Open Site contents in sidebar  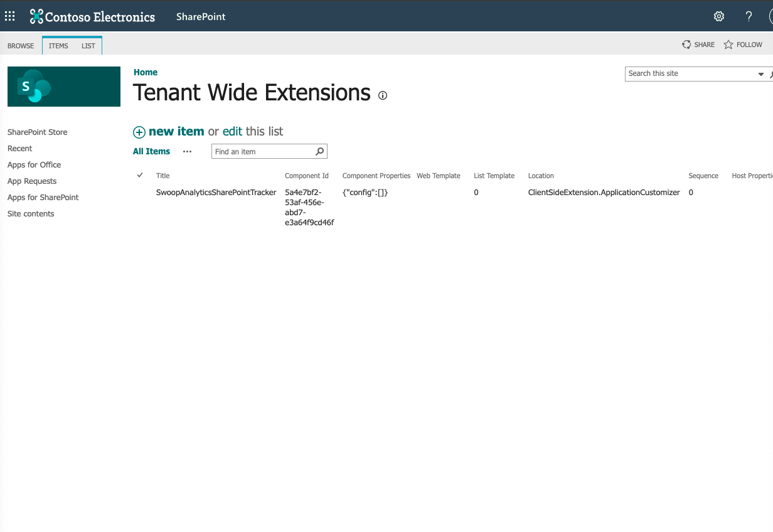tap(31, 213)
